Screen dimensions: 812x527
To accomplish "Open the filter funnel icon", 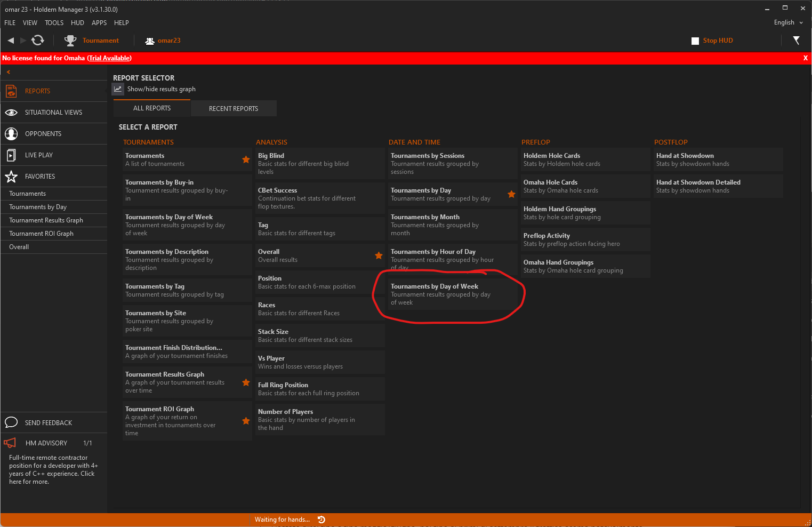I will 796,41.
